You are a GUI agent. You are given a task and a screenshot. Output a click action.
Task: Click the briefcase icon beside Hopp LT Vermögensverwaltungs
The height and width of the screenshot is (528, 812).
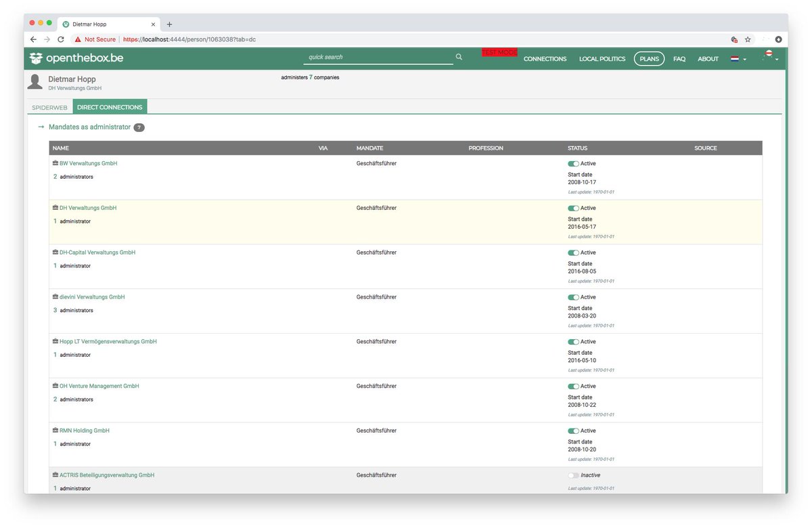pos(55,342)
